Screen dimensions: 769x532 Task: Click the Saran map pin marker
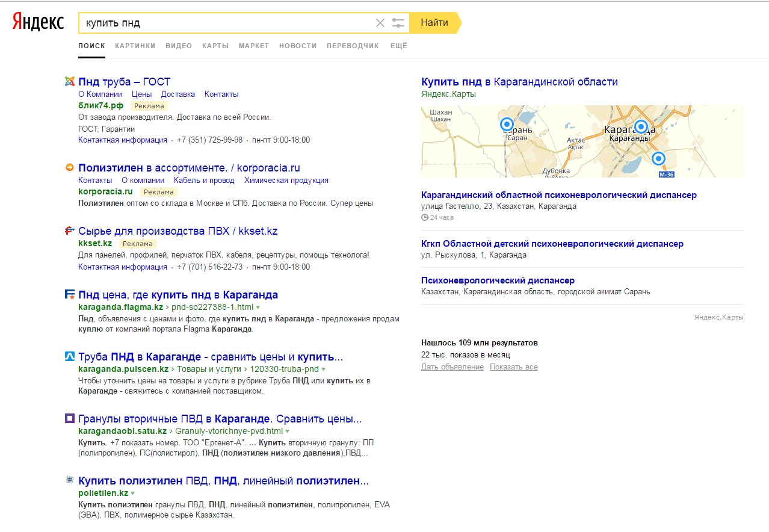pos(507,125)
